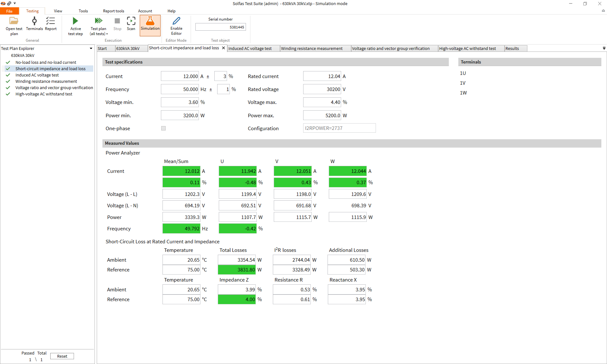Screen dimensions: 607x364
Task: Open tab overflow arrow at far right
Action: click(x=604, y=48)
